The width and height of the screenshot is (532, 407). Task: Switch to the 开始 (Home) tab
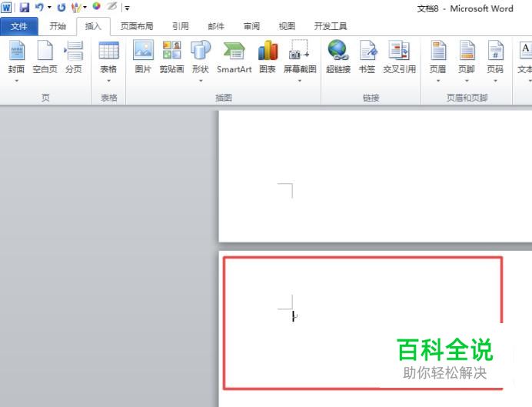(58, 26)
